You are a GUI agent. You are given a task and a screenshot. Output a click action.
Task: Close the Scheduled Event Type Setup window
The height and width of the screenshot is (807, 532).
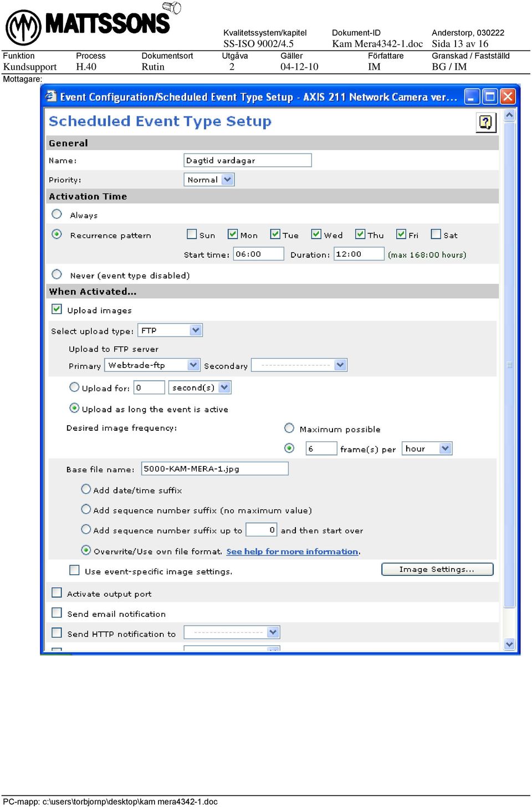pyautogui.click(x=508, y=97)
